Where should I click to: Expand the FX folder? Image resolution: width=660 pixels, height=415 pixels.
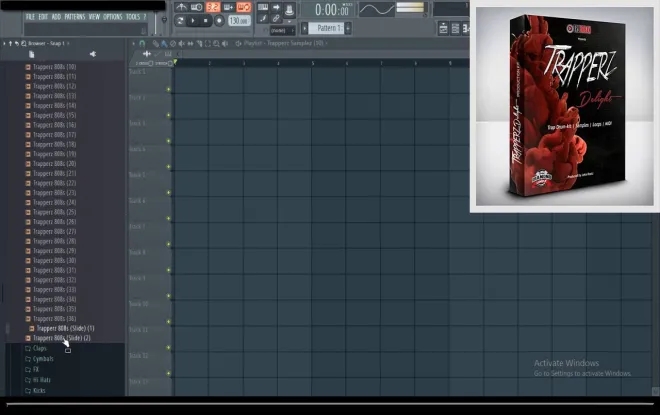click(x=36, y=369)
